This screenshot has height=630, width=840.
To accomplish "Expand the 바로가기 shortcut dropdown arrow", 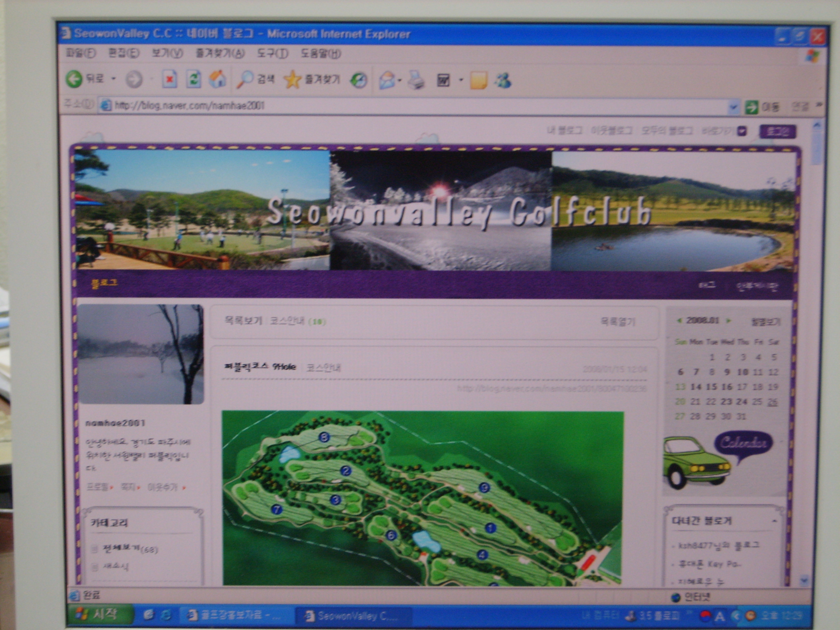I will point(742,132).
